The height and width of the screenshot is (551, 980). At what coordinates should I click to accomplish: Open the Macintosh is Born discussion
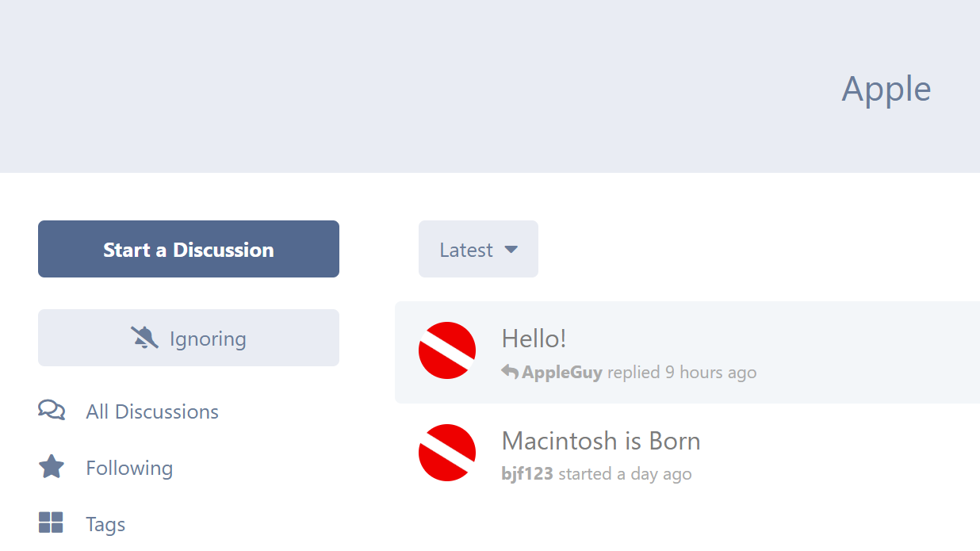point(601,440)
